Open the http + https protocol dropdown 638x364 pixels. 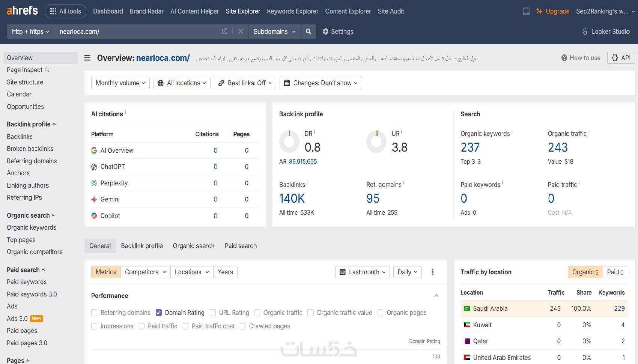[x=31, y=32]
